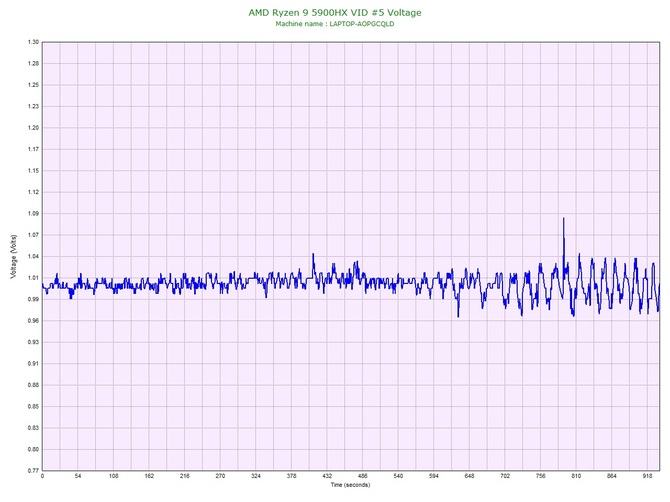Click the 0.91 voltage axis value
The width and height of the screenshot is (670, 502).
pos(33,364)
